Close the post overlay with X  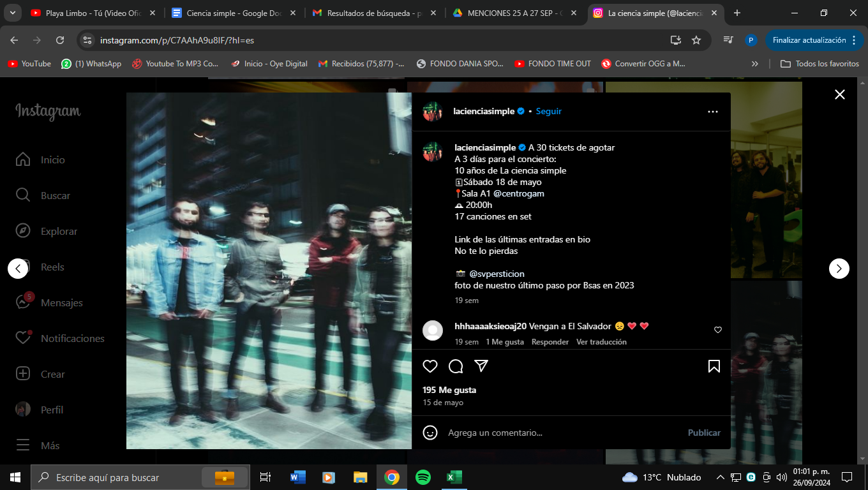click(840, 94)
